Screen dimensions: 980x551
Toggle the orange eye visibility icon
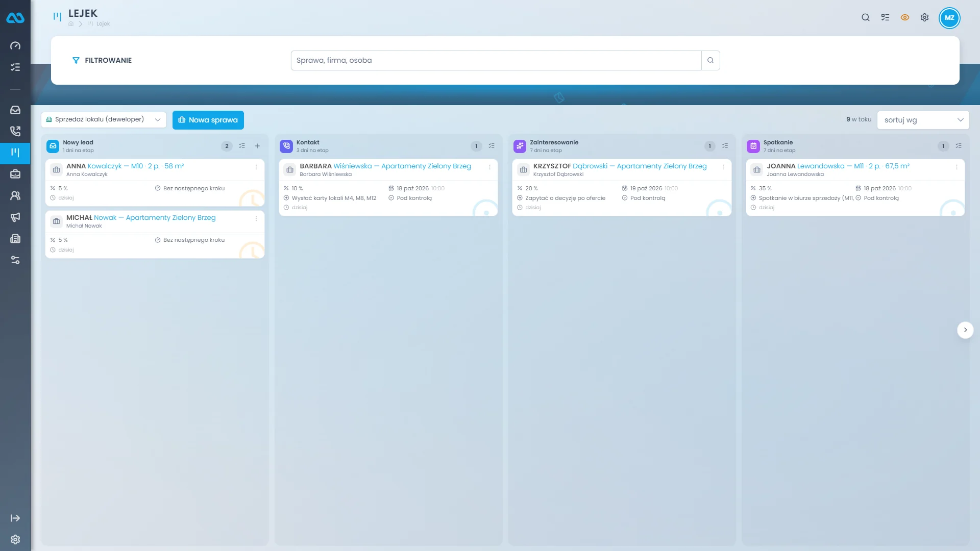(x=905, y=17)
